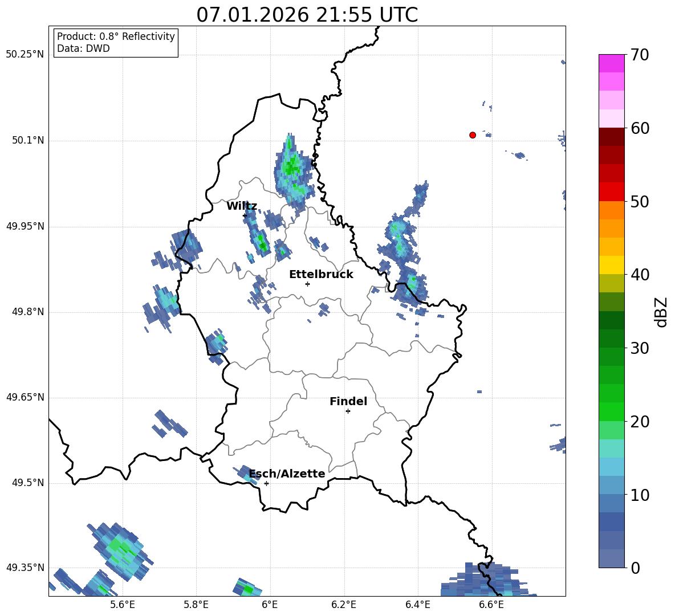Click the 5.6°E longitude label
The height and width of the screenshot is (616, 675).
123,605
